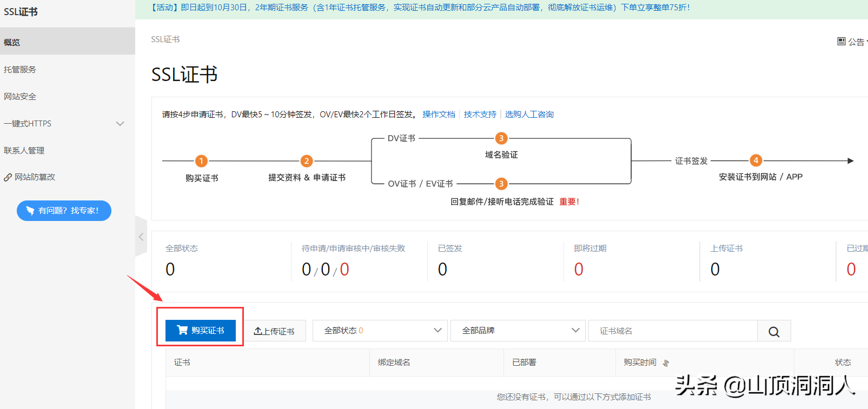Click the 绑定域名 column header
868x409 pixels.
[394, 363]
